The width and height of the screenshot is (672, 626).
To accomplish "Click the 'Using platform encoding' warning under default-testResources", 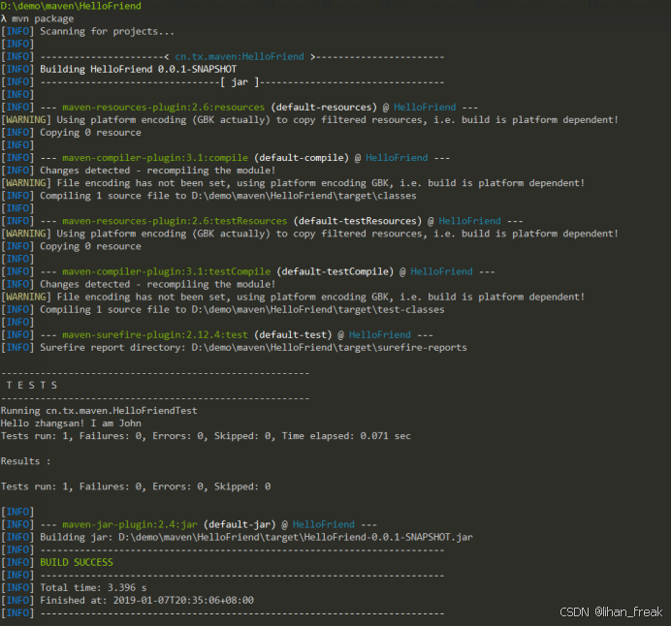I will [x=337, y=234].
